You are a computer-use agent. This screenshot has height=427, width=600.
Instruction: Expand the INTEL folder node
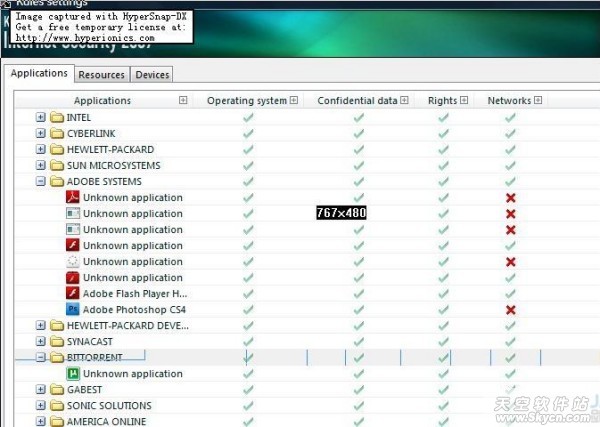[41, 117]
